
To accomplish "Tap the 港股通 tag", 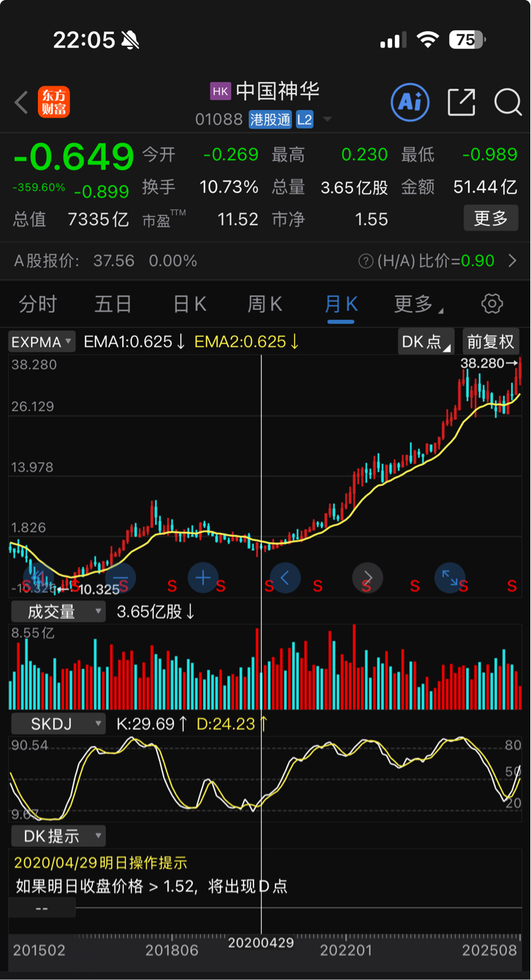I will 271,120.
